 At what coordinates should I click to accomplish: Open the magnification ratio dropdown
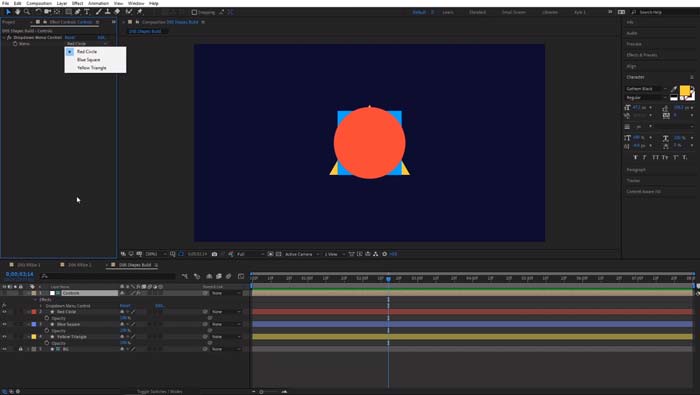155,254
